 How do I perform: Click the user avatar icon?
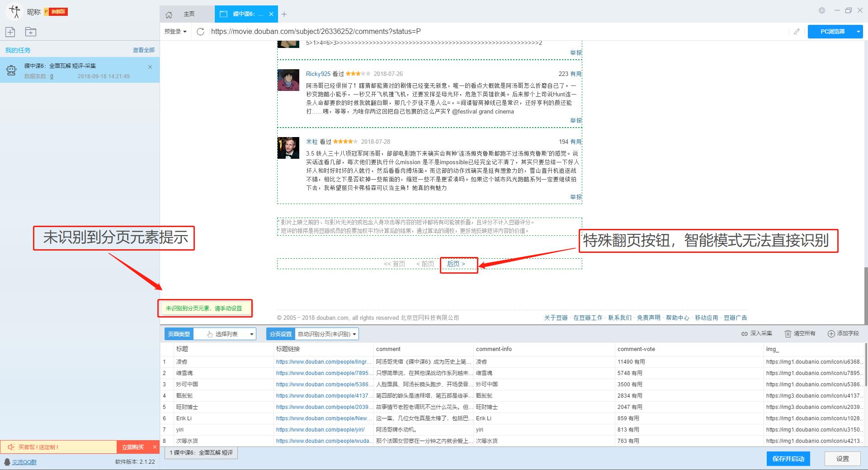click(14, 11)
